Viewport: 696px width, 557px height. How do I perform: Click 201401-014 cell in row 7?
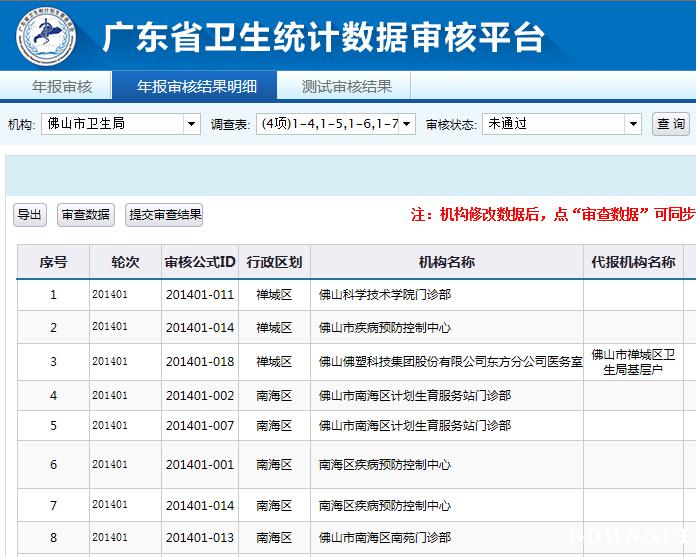pyautogui.click(x=200, y=506)
